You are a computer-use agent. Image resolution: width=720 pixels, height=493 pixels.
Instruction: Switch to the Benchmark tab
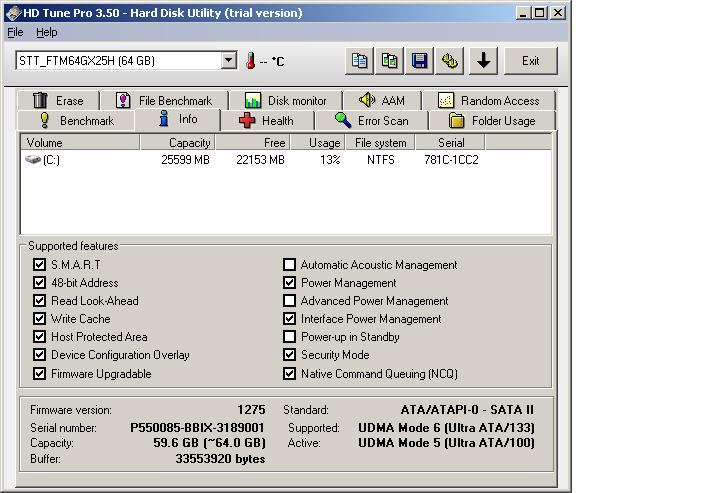(x=76, y=121)
